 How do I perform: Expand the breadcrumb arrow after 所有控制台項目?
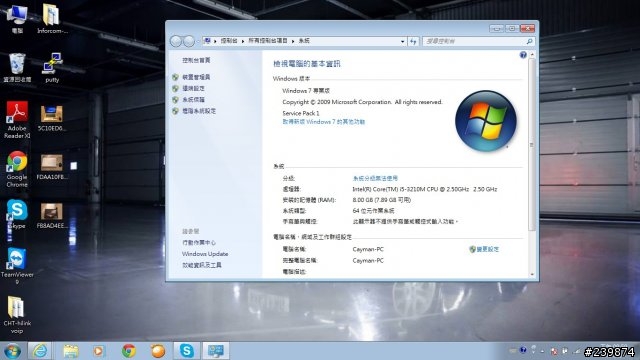click(x=293, y=41)
